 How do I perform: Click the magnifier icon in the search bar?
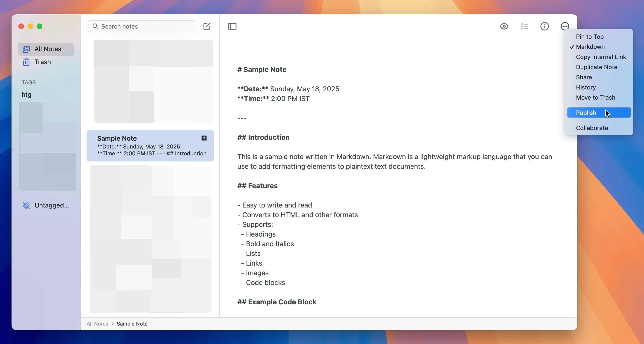pos(95,26)
